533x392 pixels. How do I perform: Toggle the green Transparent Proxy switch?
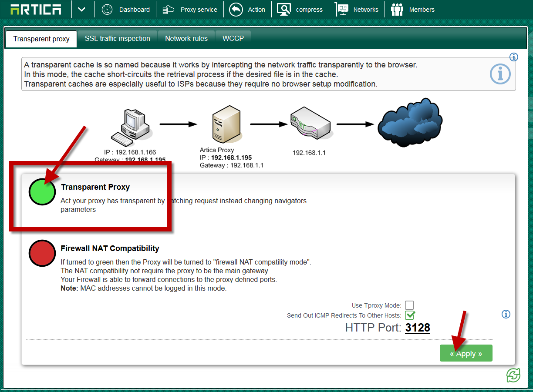(x=42, y=192)
